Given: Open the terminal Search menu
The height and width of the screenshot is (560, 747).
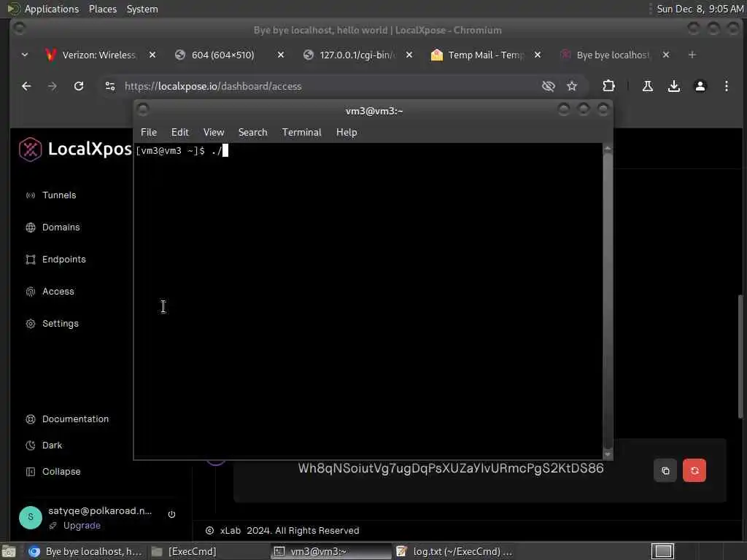Looking at the screenshot, I should pos(252,133).
